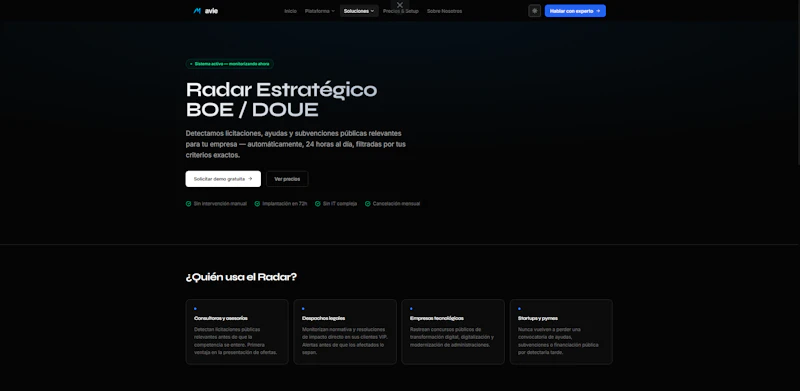Click the green check beside 'Sin IT compleja'
Image resolution: width=800 pixels, height=391 pixels.
click(x=317, y=204)
